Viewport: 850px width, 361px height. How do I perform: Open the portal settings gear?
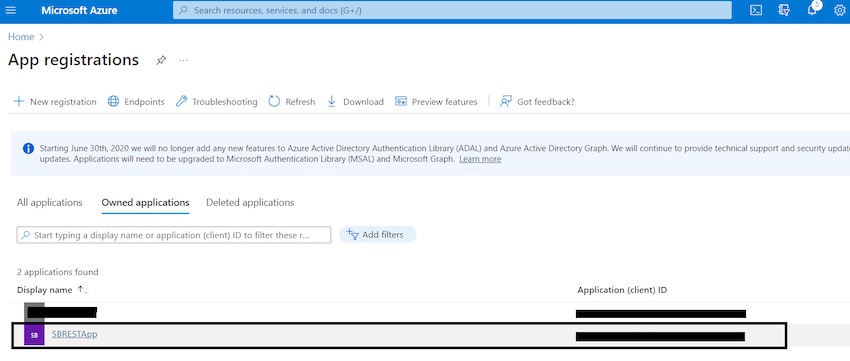pyautogui.click(x=839, y=10)
